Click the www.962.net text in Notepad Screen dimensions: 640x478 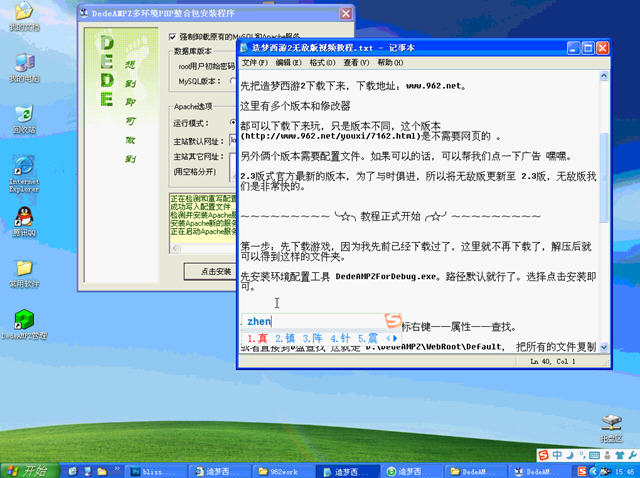[433, 86]
